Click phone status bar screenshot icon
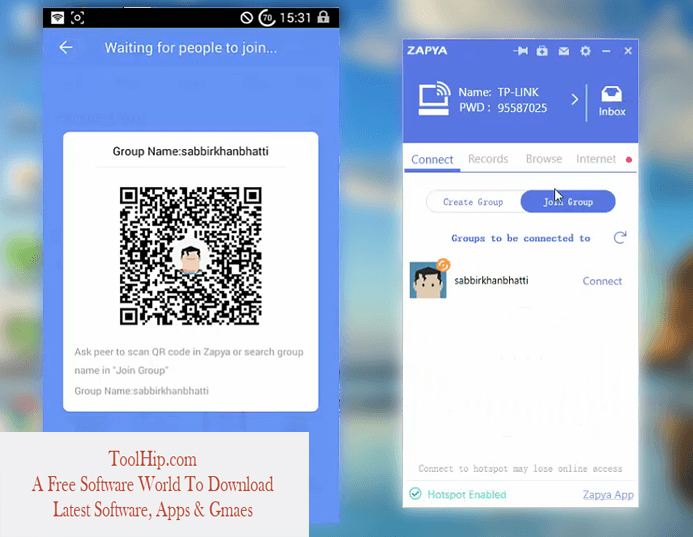The height and width of the screenshot is (537, 693). (77, 18)
